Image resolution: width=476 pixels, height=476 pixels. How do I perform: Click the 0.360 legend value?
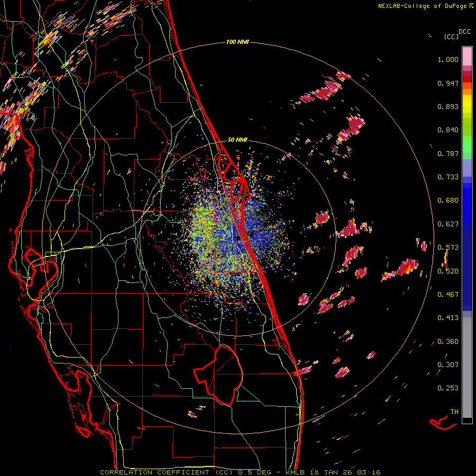coord(448,342)
